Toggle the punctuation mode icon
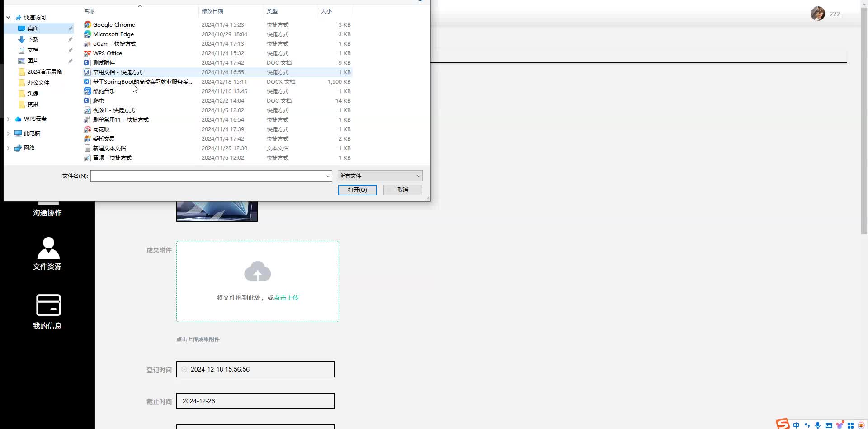Image resolution: width=868 pixels, height=429 pixels. [807, 425]
